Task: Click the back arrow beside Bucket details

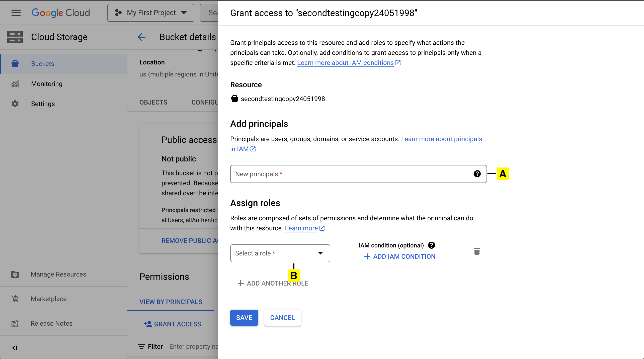Action: tap(141, 37)
